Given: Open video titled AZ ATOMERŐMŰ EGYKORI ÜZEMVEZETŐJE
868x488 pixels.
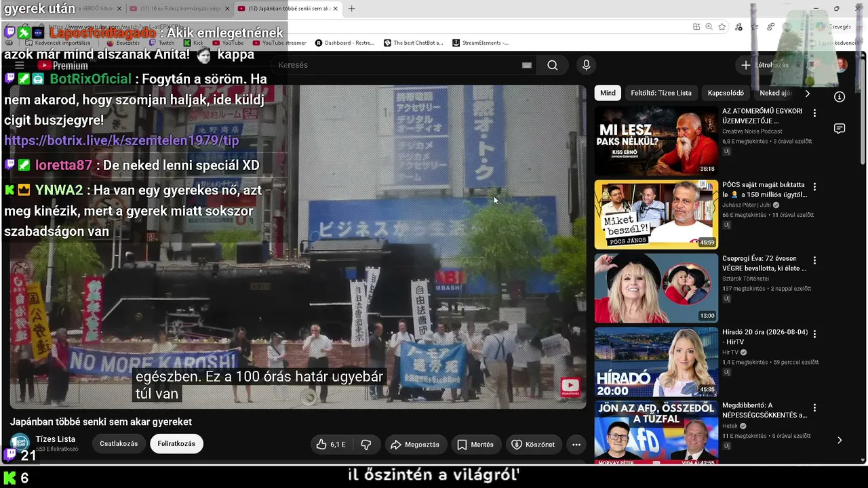Looking at the screenshot, I should tap(763, 116).
